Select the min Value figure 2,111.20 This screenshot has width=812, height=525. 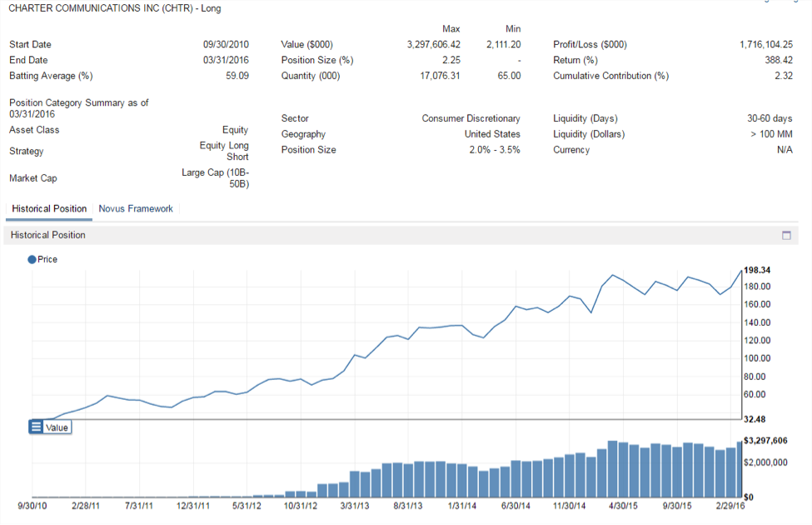tap(503, 44)
